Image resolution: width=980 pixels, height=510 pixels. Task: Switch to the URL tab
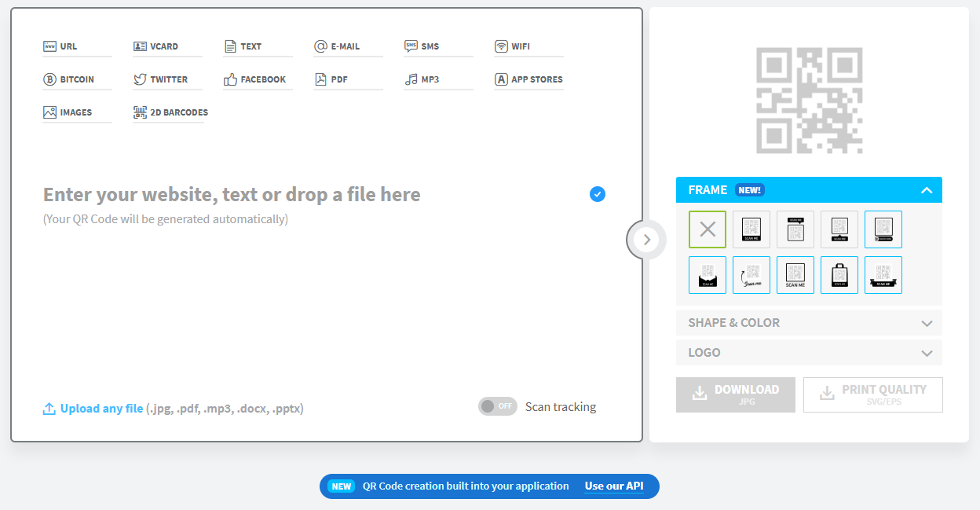tap(60, 46)
